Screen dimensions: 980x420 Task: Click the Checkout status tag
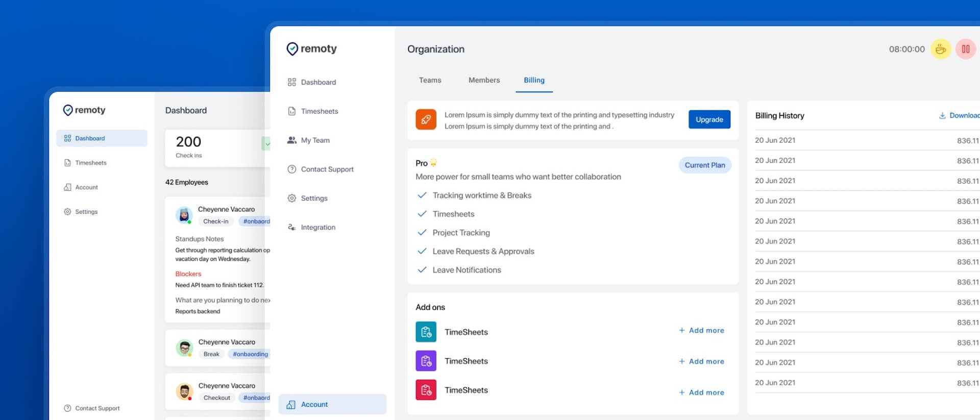pos(217,398)
